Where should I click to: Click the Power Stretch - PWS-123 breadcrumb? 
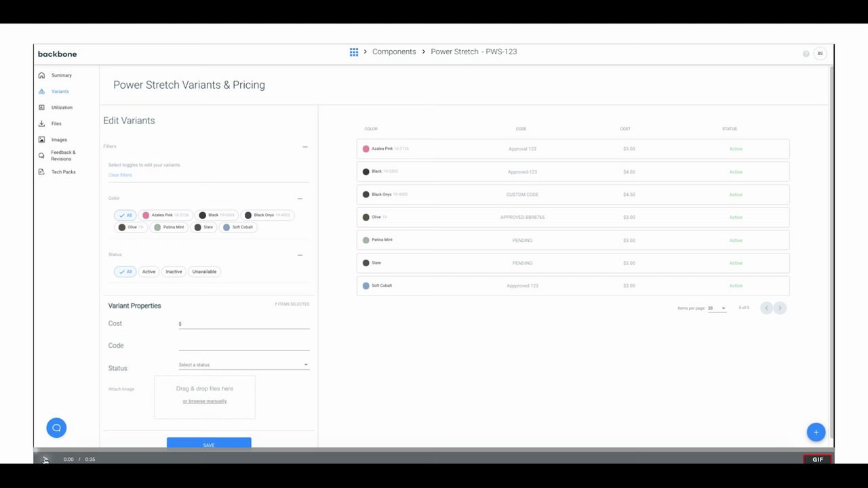(x=474, y=52)
